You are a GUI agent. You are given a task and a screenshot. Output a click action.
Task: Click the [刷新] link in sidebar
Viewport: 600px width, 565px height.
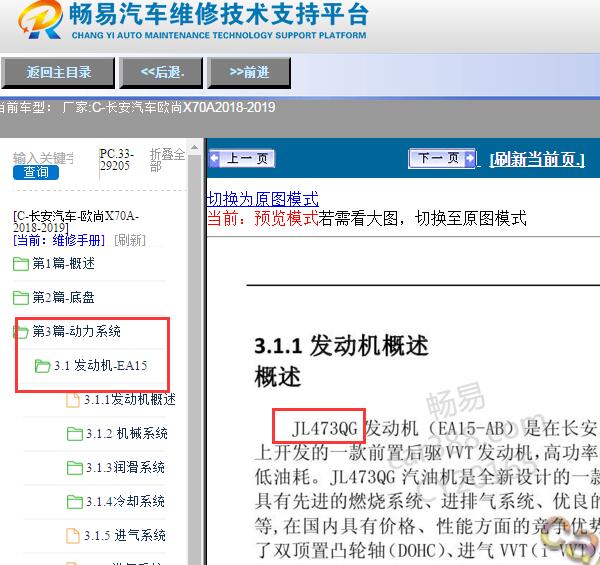130,240
